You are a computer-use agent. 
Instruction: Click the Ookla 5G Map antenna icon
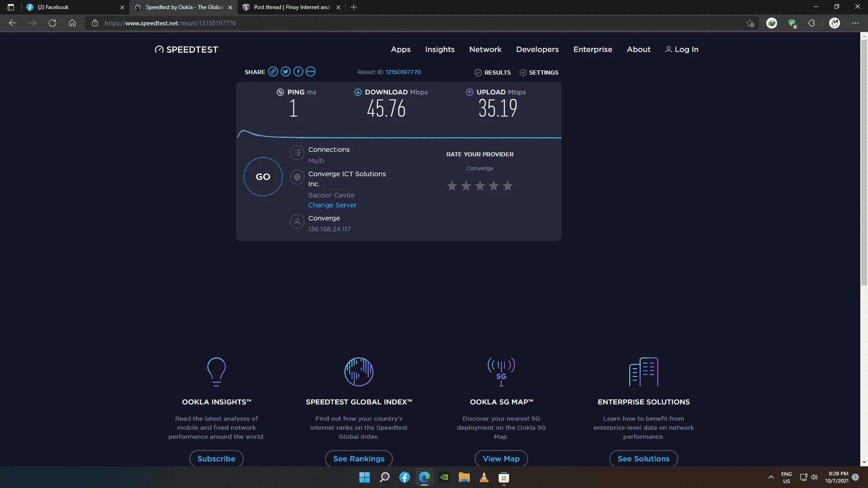pyautogui.click(x=501, y=371)
